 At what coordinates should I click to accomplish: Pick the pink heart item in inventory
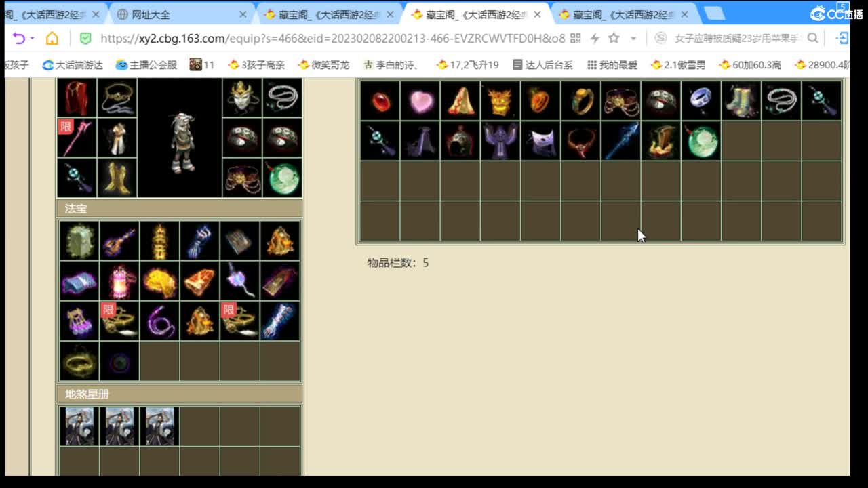(420, 101)
